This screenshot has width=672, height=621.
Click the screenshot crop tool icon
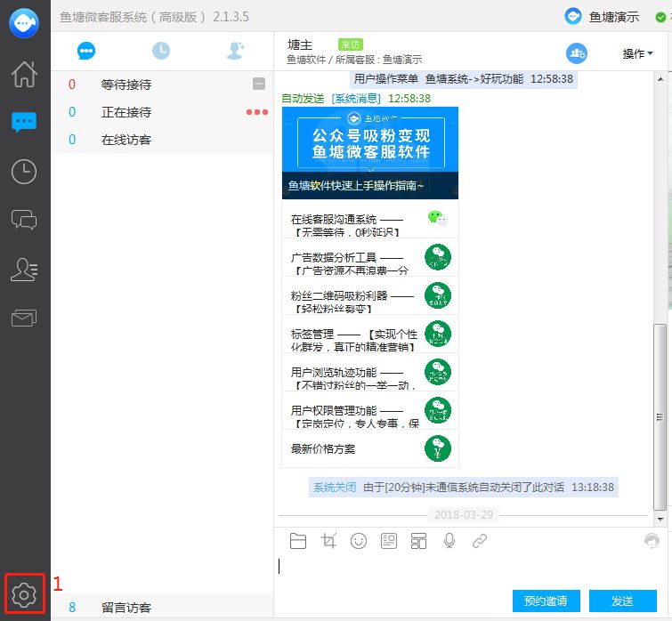[x=328, y=541]
